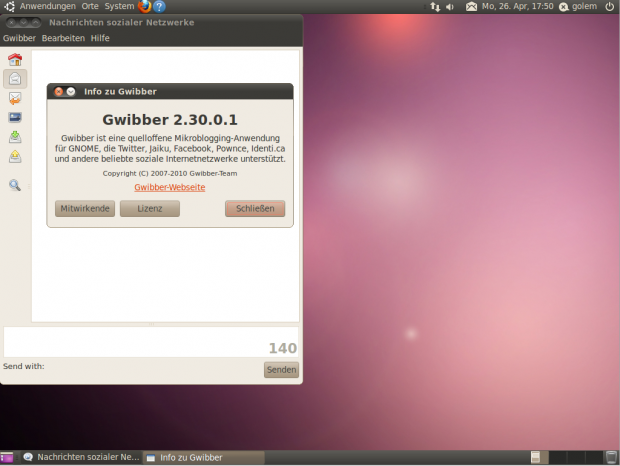Viewport: 620px width, 466px height.
Task: Open the Anwendungen menu
Action: tap(48, 6)
